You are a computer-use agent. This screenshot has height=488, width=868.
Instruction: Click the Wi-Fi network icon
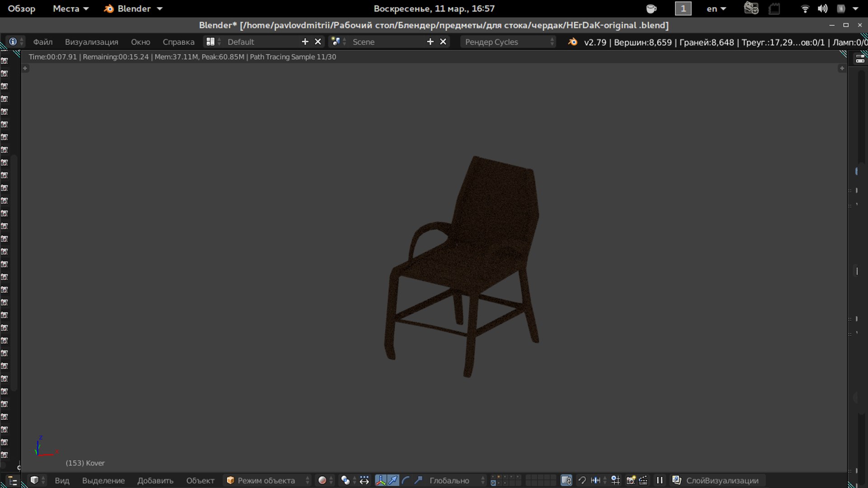805,9
